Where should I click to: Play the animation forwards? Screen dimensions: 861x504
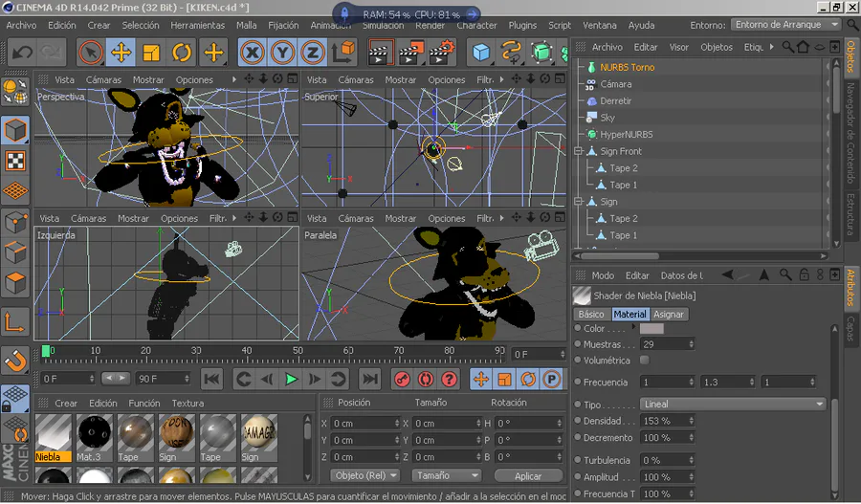pyautogui.click(x=291, y=379)
